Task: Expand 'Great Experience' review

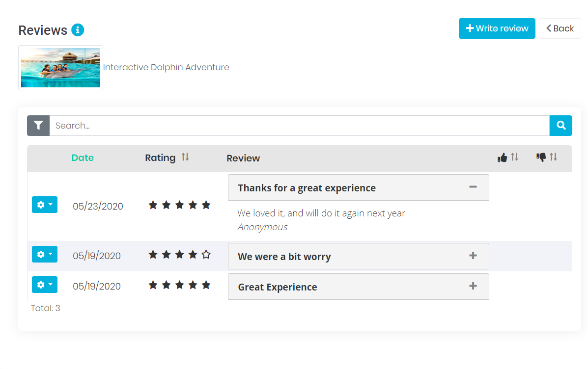Action: pos(473,286)
